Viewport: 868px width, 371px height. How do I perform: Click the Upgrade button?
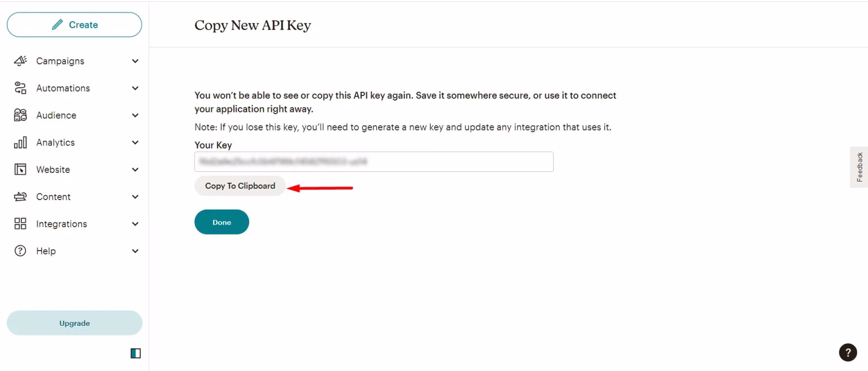click(75, 323)
